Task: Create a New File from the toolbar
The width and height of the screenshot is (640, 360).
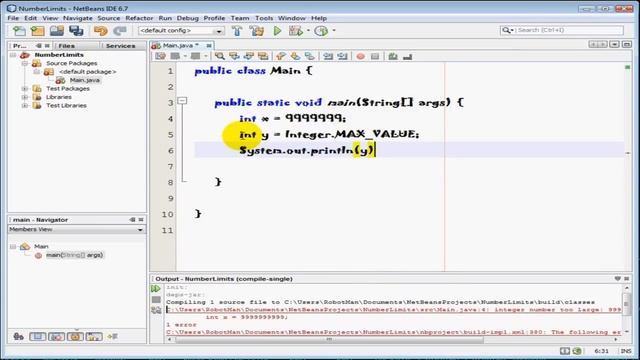Action: pos(19,31)
